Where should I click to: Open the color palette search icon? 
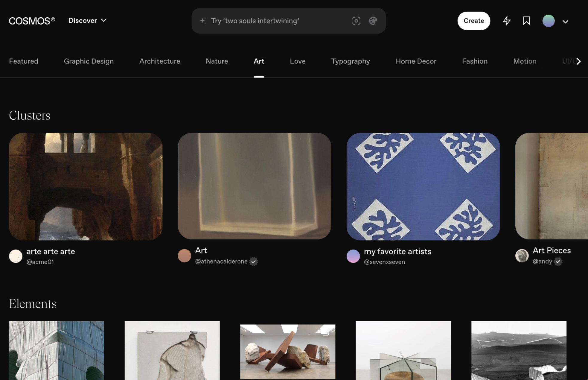click(x=373, y=21)
